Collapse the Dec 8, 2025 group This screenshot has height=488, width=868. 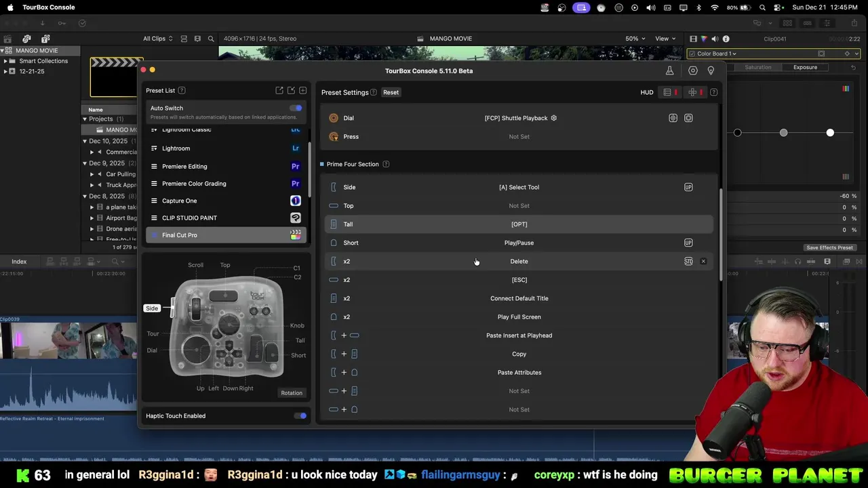point(85,196)
